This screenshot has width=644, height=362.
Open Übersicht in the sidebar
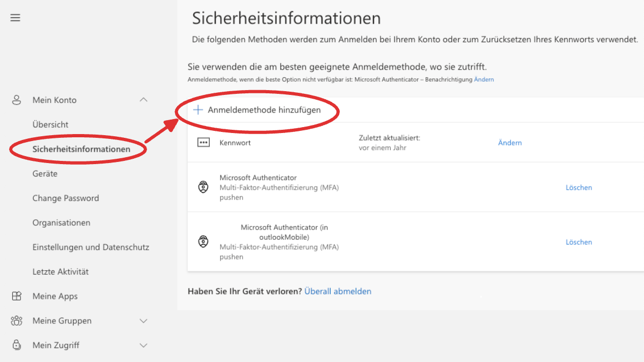[50, 124]
